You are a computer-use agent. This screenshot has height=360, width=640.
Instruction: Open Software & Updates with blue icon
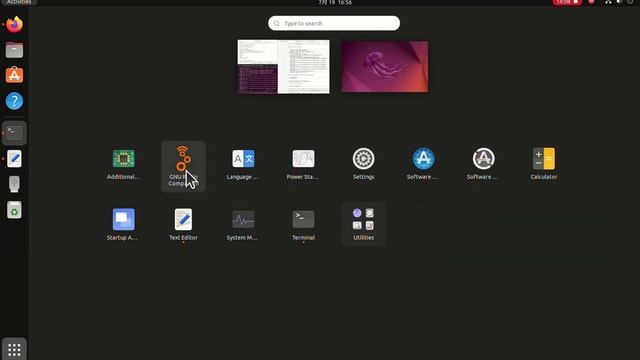(423, 164)
